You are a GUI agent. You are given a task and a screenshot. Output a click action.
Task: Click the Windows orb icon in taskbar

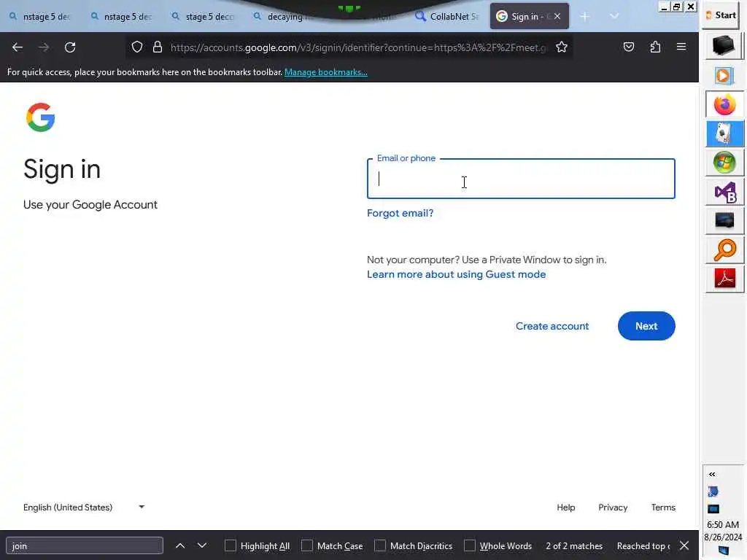point(724,163)
